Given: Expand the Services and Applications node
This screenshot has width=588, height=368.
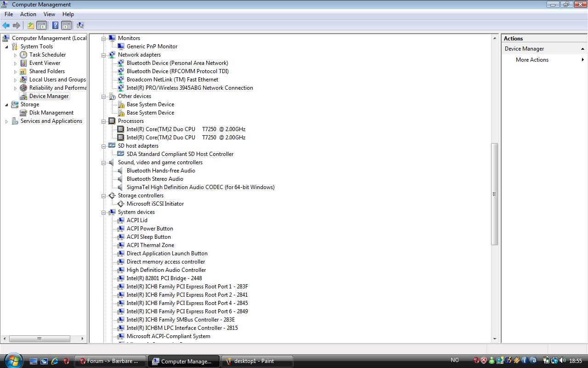Looking at the screenshot, I should click(x=6, y=121).
